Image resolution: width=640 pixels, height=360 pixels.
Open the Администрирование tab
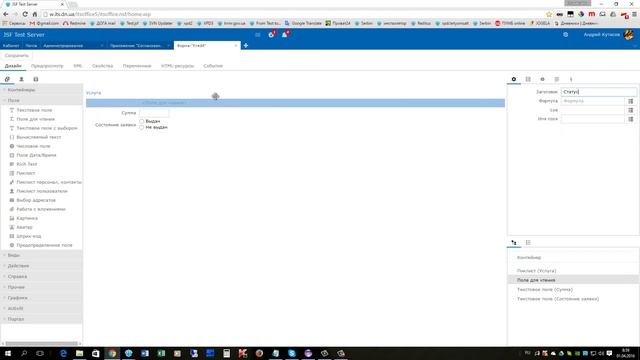coord(63,46)
